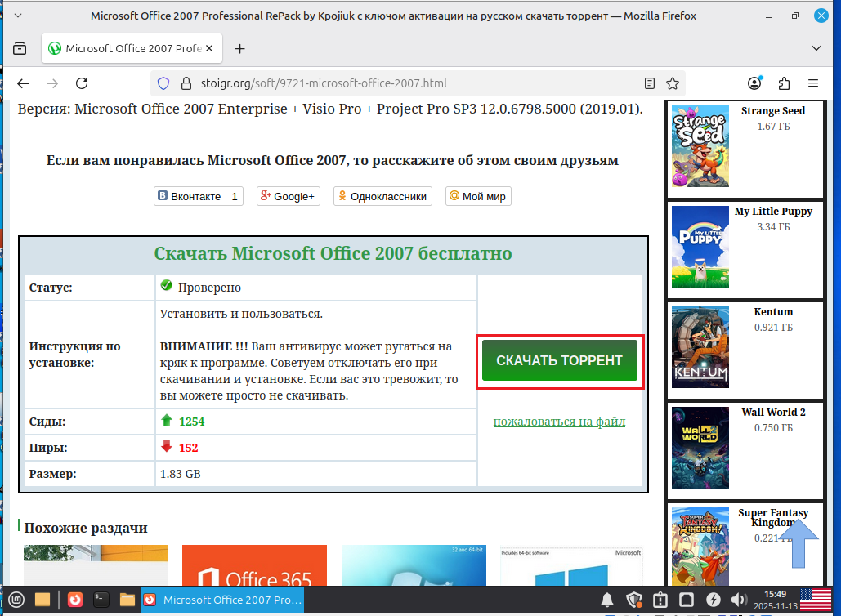Viewport: 841px width, 616px height.
Task: Open the Super Fantasy Kingdom cover
Action: click(700, 546)
